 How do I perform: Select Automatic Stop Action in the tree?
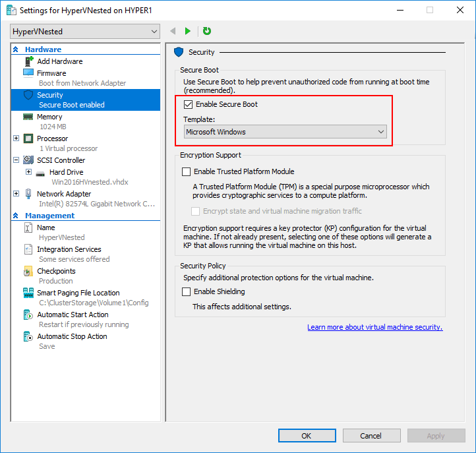click(72, 336)
